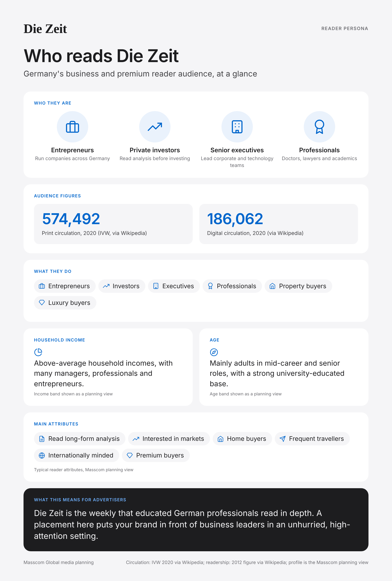Viewport: 392px width, 581px height.
Task: Click the document icon in Read long-form analysis
Action: click(42, 439)
